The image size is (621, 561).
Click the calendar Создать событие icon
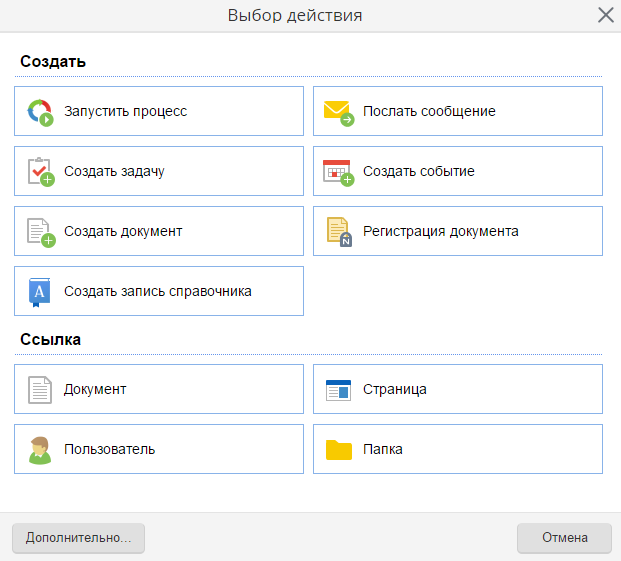click(339, 173)
